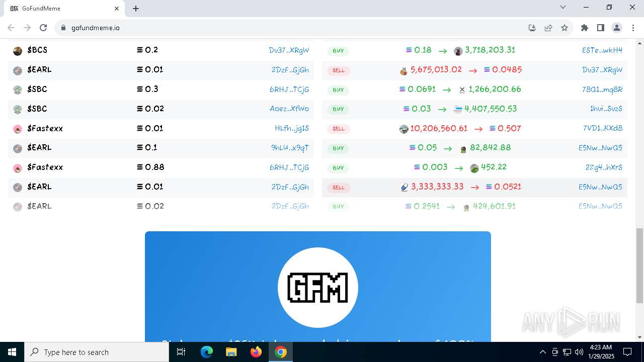Screen dimensions: 644x362
Task: Click token avatar beside 3,718,203.31
Action: tap(458, 51)
